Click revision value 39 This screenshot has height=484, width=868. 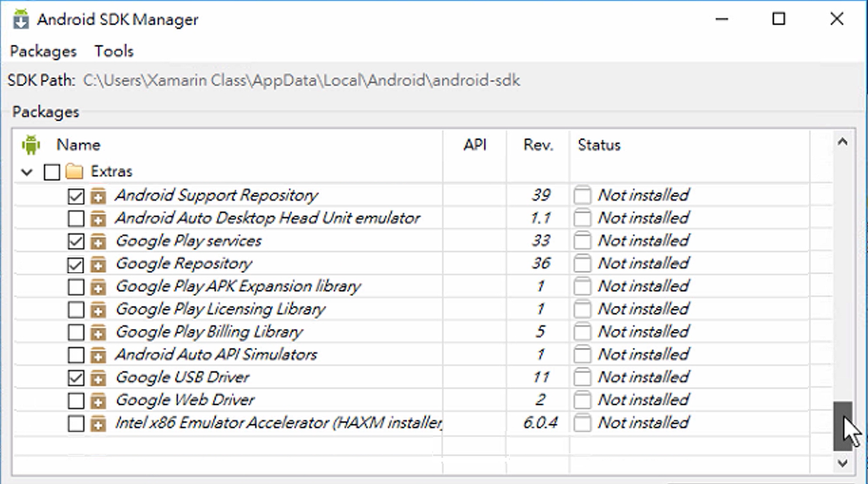(540, 195)
